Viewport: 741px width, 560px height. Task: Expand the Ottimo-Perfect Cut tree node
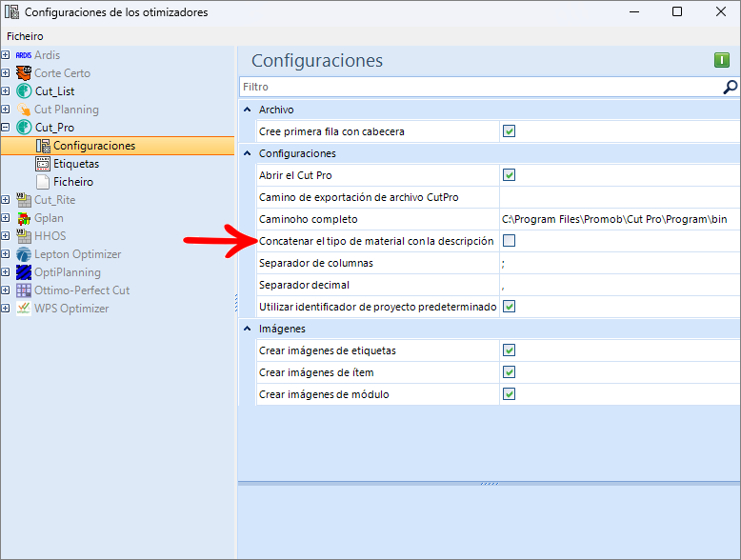point(5,290)
